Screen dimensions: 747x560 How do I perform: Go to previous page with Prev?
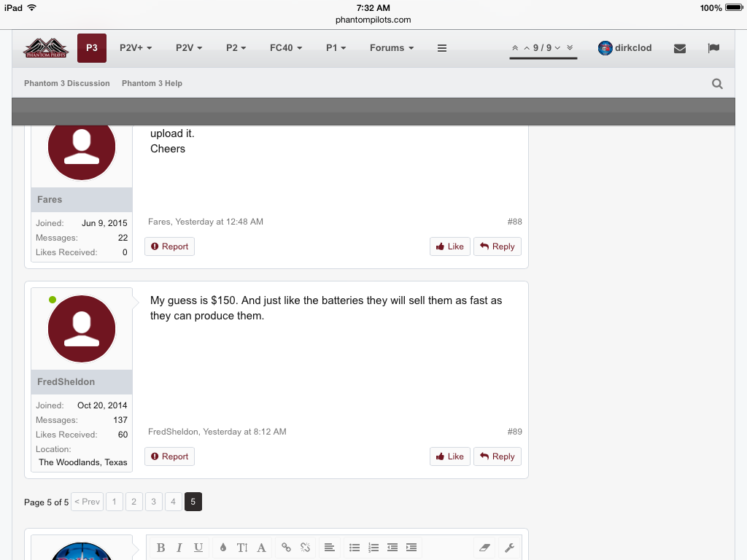pyautogui.click(x=88, y=502)
